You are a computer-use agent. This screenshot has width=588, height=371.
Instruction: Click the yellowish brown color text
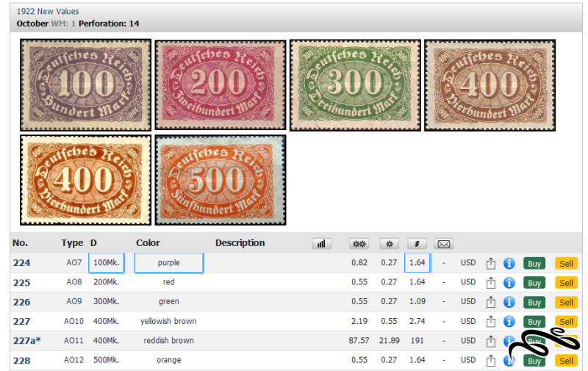tap(168, 321)
